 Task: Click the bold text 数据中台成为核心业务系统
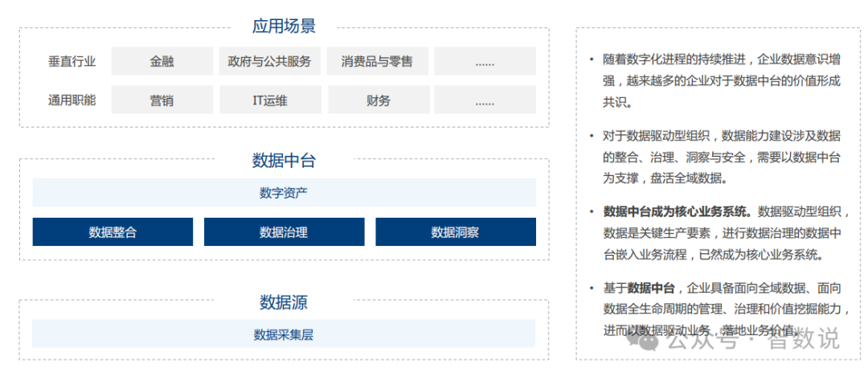coord(678,212)
